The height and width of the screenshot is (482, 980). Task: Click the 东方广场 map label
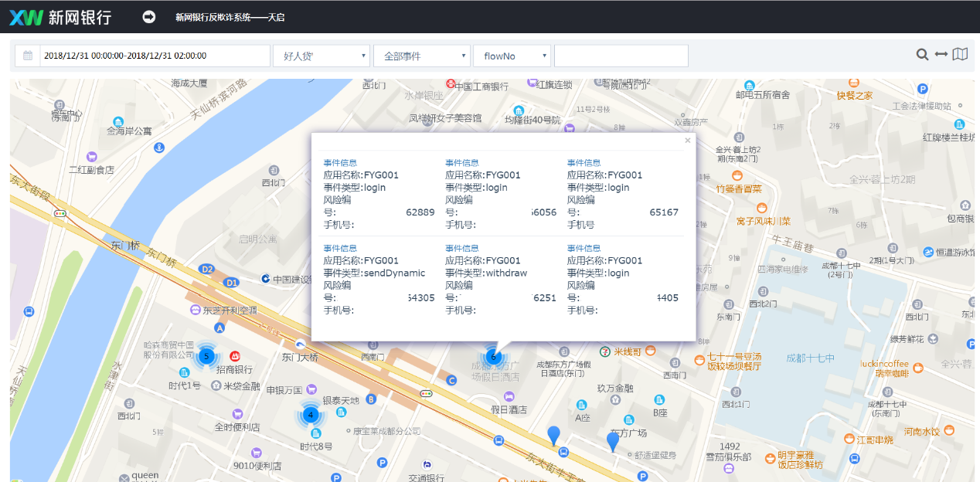click(x=628, y=433)
